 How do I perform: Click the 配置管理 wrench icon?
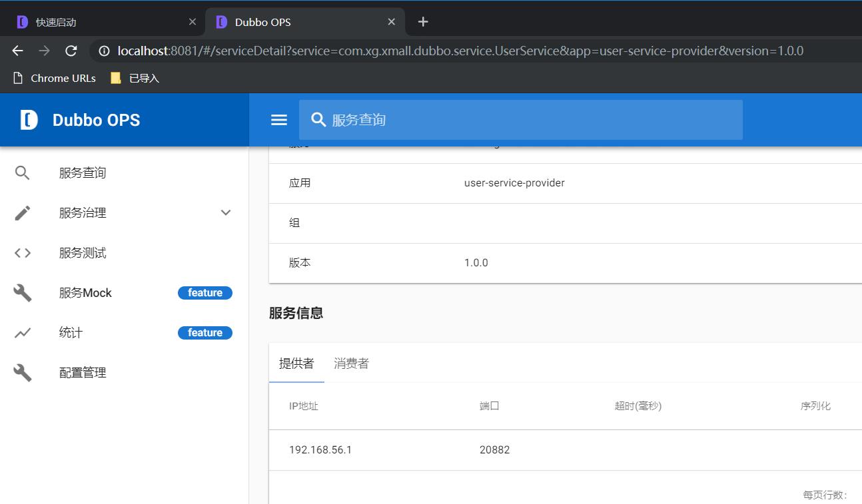click(23, 373)
